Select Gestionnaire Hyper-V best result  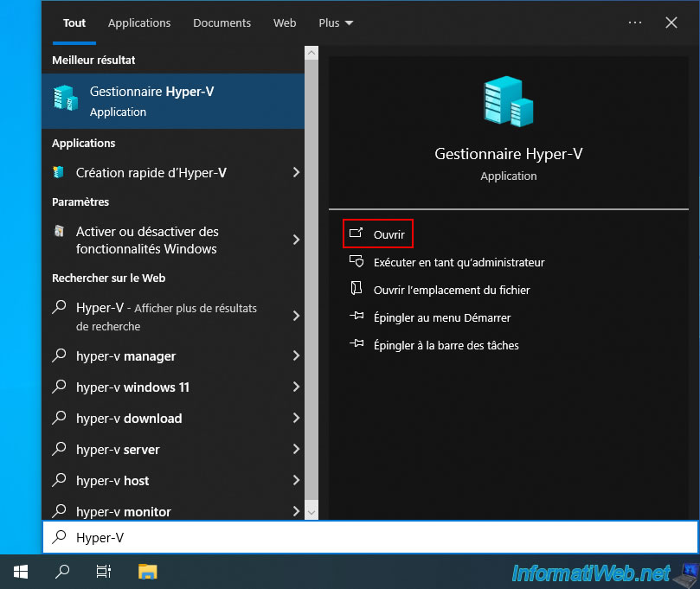(x=173, y=101)
